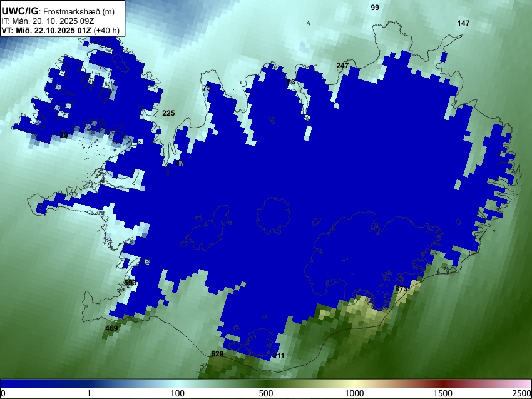532x399 pixels.
Task: Click the value 75 on the map
Action: pos(207,88)
